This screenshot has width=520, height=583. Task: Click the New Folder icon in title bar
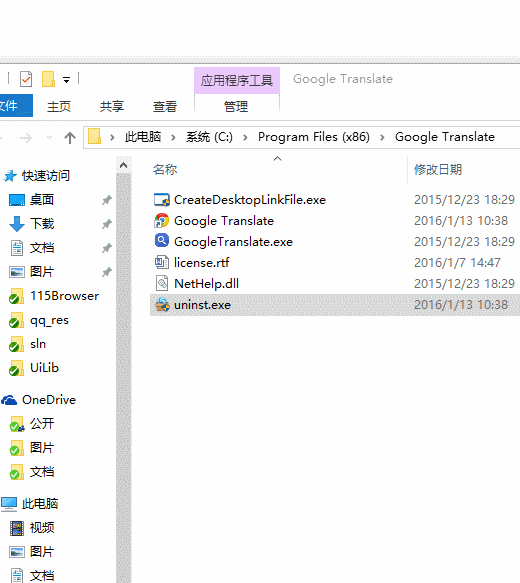(48, 79)
